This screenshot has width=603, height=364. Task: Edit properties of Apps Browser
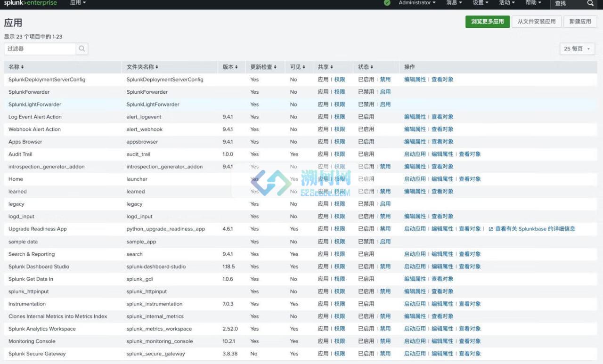tap(415, 142)
